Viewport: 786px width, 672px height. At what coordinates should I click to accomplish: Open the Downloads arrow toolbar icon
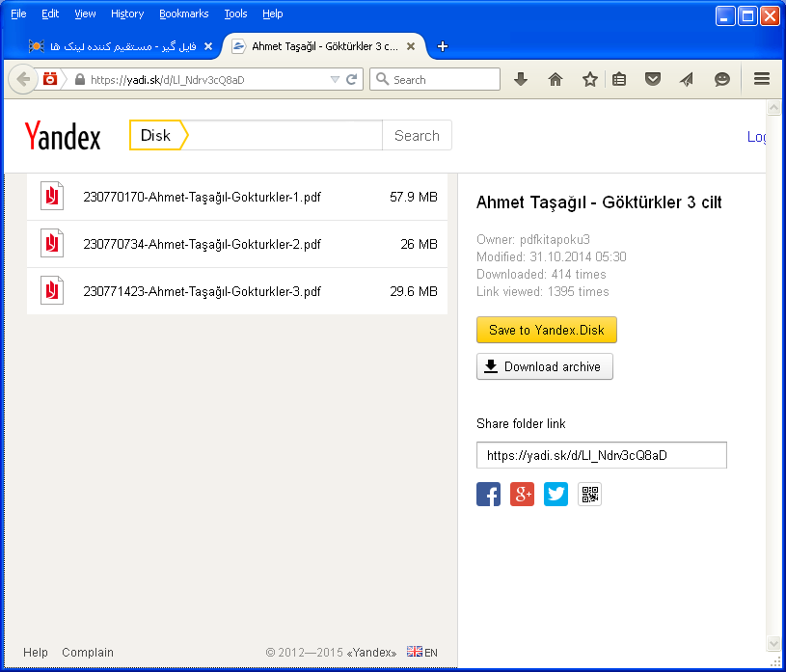point(521,79)
